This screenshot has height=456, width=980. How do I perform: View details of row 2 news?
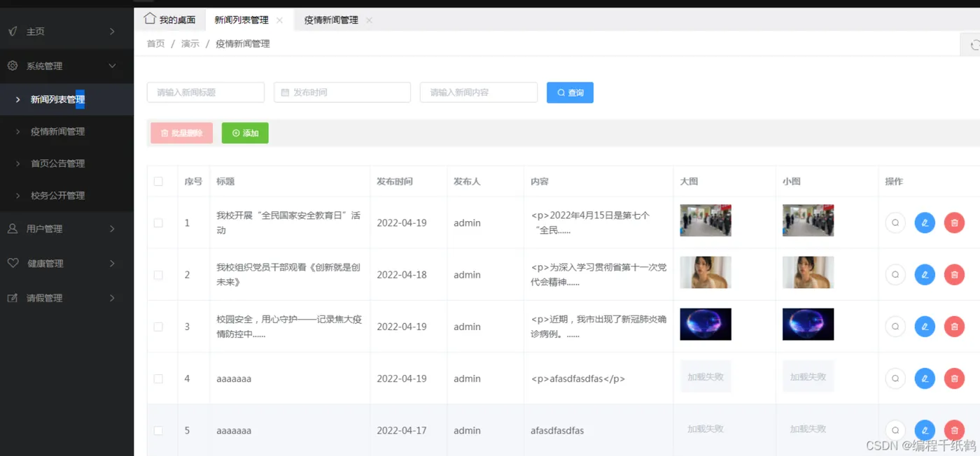click(x=895, y=275)
